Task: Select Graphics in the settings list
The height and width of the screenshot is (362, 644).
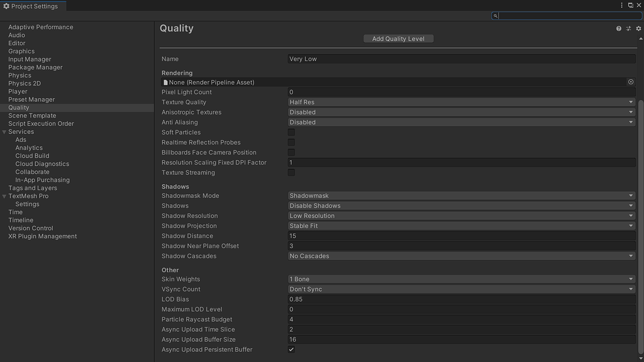Action: [21, 52]
